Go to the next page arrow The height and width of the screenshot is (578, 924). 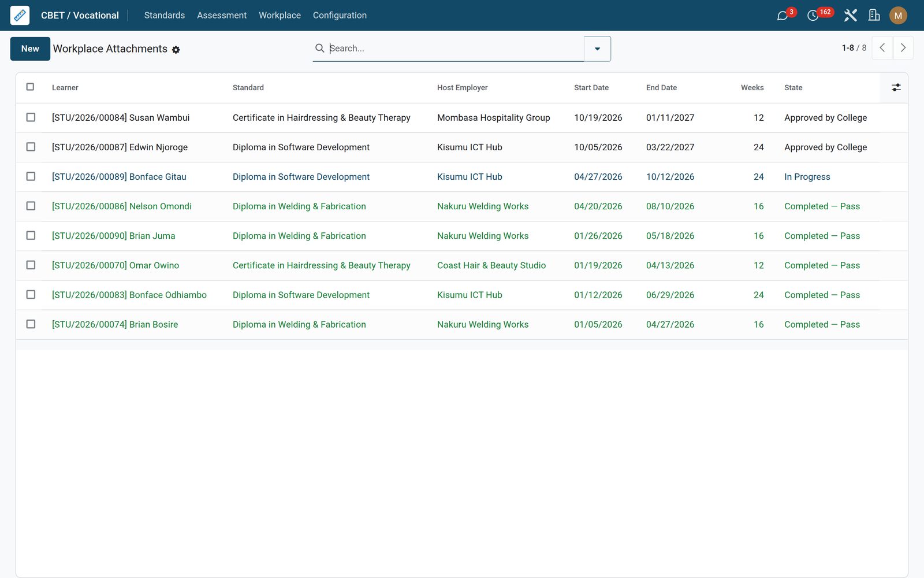point(903,48)
